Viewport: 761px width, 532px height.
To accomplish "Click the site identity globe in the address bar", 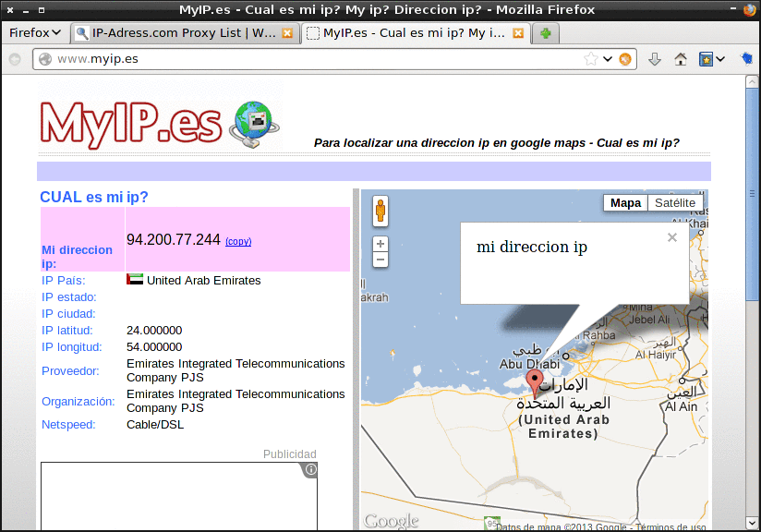I will tap(45, 59).
